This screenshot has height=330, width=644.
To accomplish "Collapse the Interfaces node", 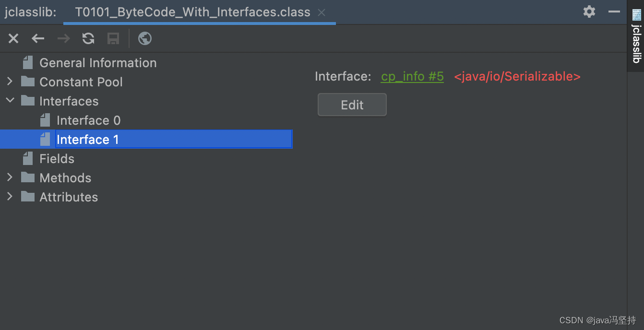I will click(10, 101).
